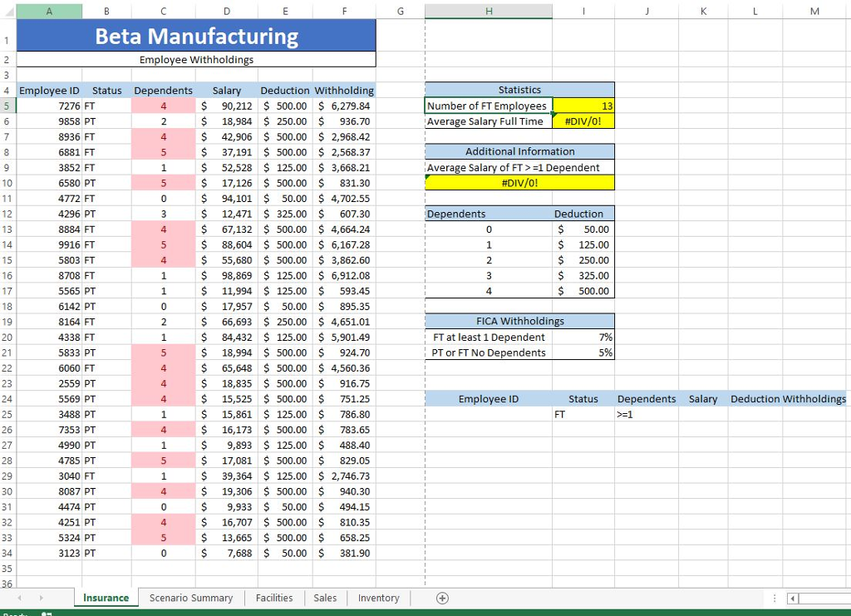851x616 pixels.
Task: Click column D header to select Salary column
Action: click(226, 11)
